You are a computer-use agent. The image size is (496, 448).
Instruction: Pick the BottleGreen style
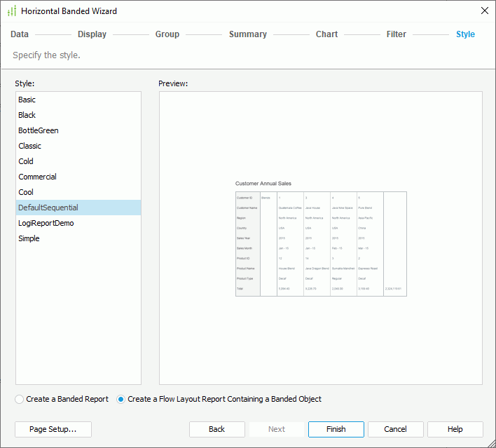39,130
